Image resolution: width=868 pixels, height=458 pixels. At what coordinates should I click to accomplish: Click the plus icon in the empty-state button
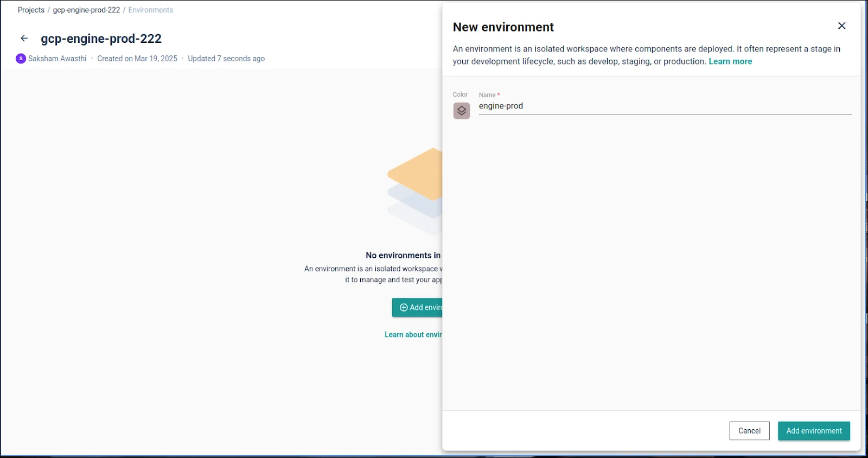pyautogui.click(x=404, y=308)
